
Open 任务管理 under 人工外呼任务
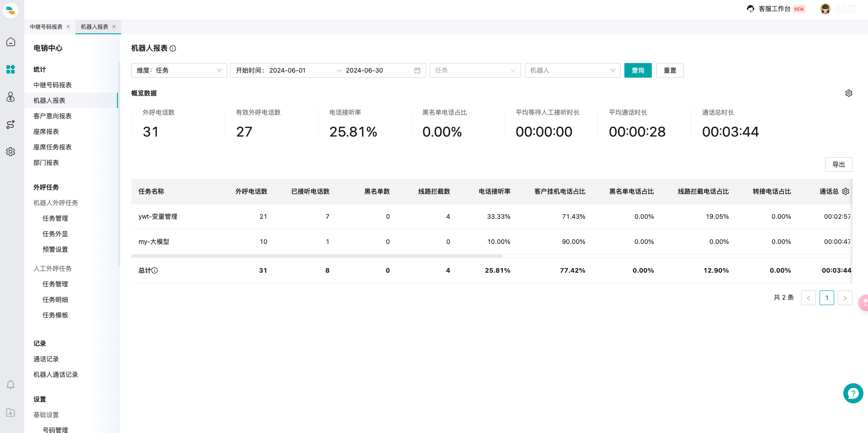click(x=55, y=284)
